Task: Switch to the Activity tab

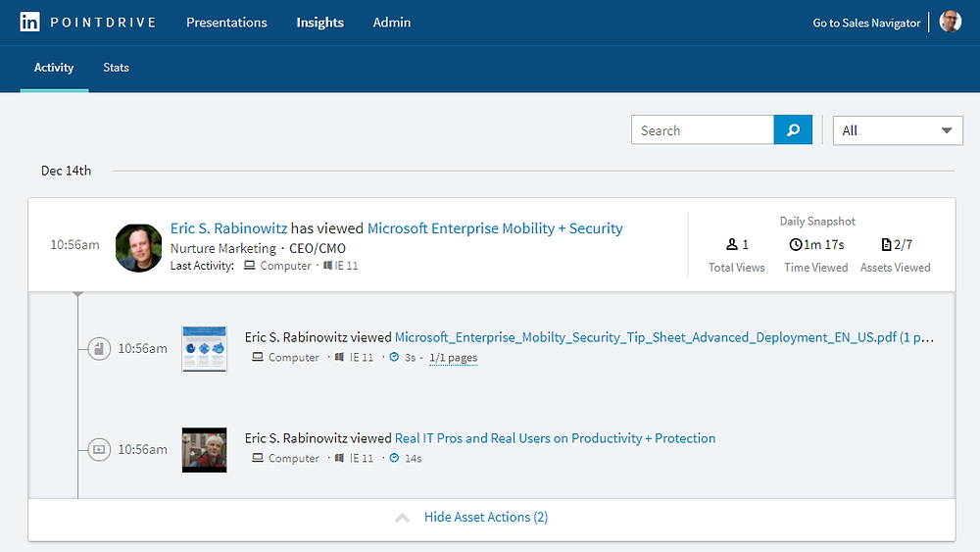Action: tap(54, 68)
